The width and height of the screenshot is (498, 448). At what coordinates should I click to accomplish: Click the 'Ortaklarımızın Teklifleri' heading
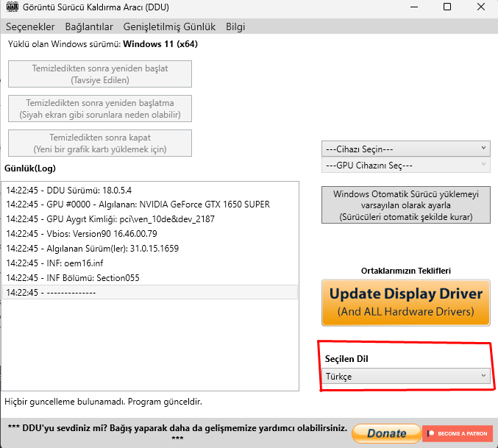[x=406, y=271]
